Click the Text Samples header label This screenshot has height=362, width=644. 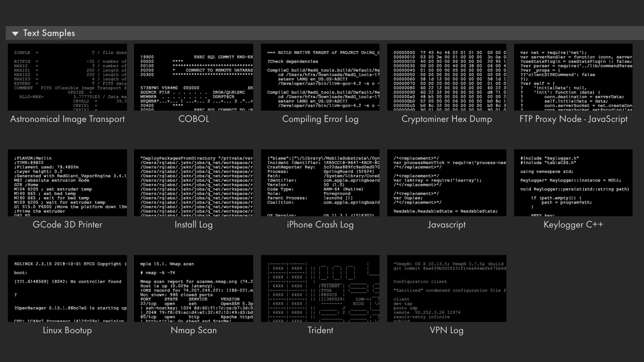[49, 33]
